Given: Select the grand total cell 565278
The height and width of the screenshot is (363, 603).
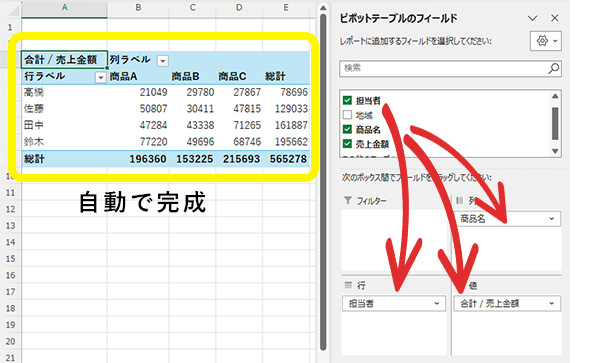Looking at the screenshot, I should point(286,159).
